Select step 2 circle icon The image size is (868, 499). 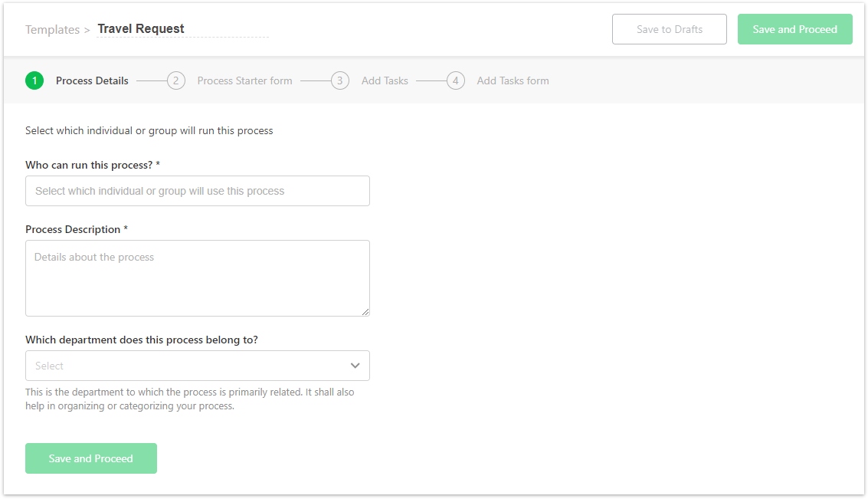click(x=176, y=80)
